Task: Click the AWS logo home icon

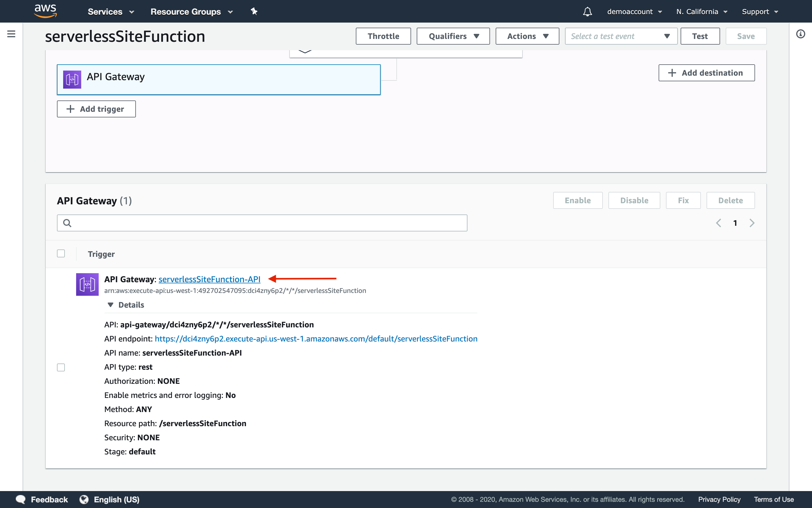Action: click(x=45, y=11)
